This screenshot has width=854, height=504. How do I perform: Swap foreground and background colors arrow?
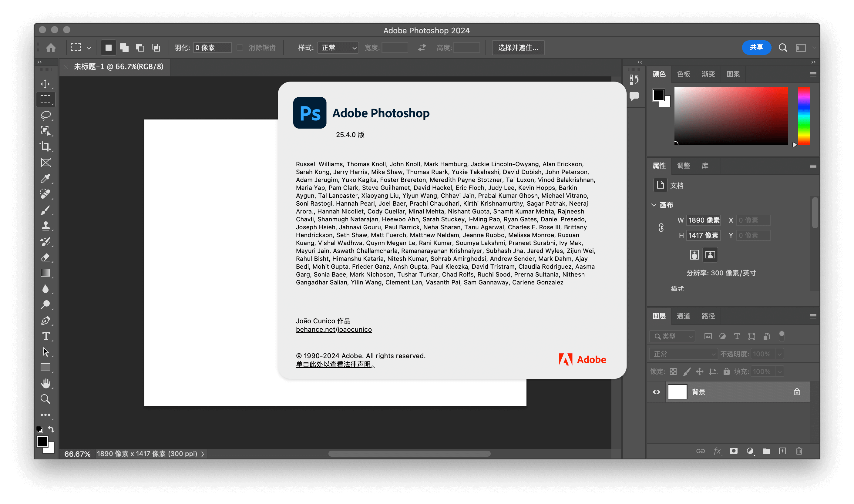point(51,429)
